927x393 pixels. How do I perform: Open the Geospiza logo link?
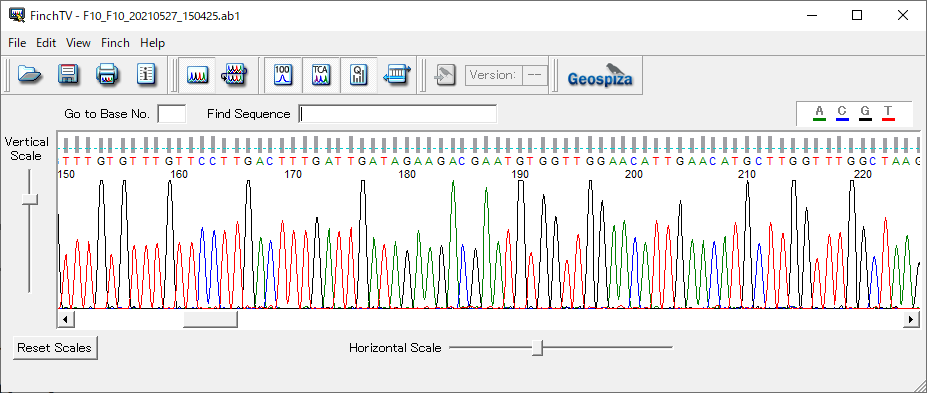tap(600, 75)
